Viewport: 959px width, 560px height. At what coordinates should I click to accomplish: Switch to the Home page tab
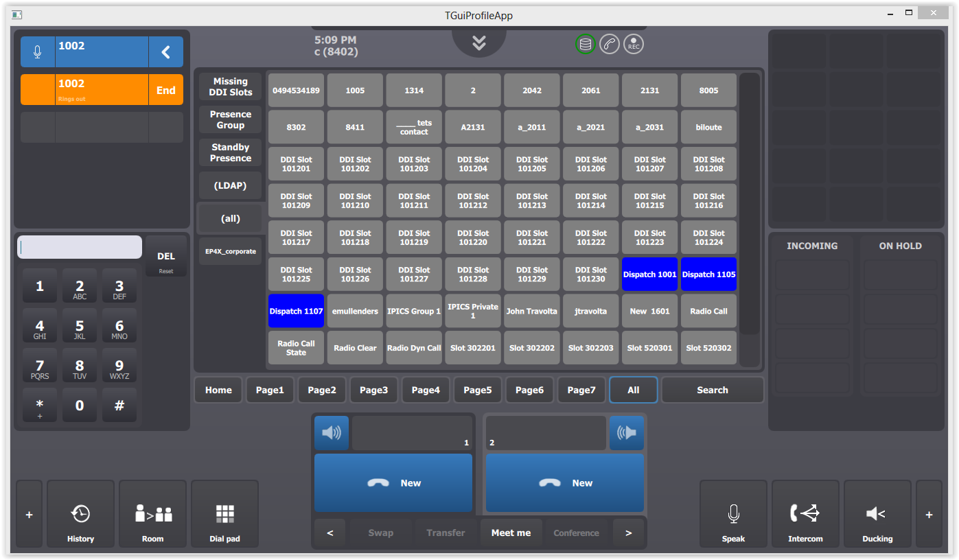pyautogui.click(x=218, y=390)
